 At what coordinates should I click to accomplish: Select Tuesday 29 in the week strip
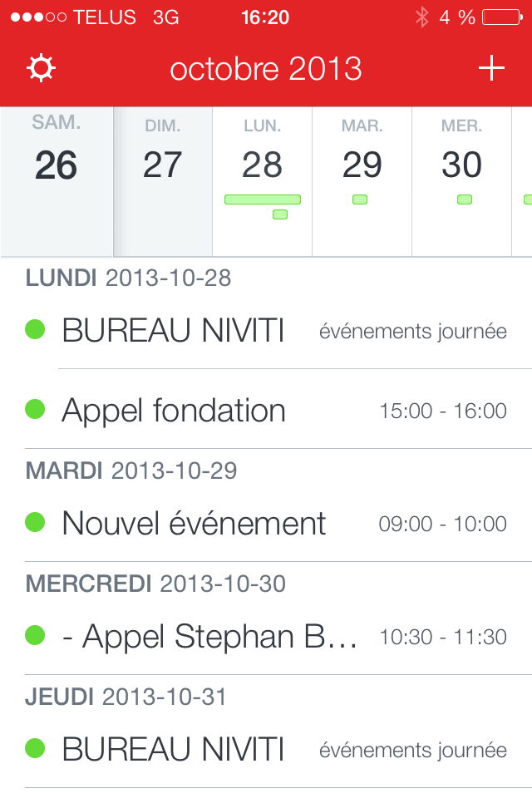pos(362,182)
